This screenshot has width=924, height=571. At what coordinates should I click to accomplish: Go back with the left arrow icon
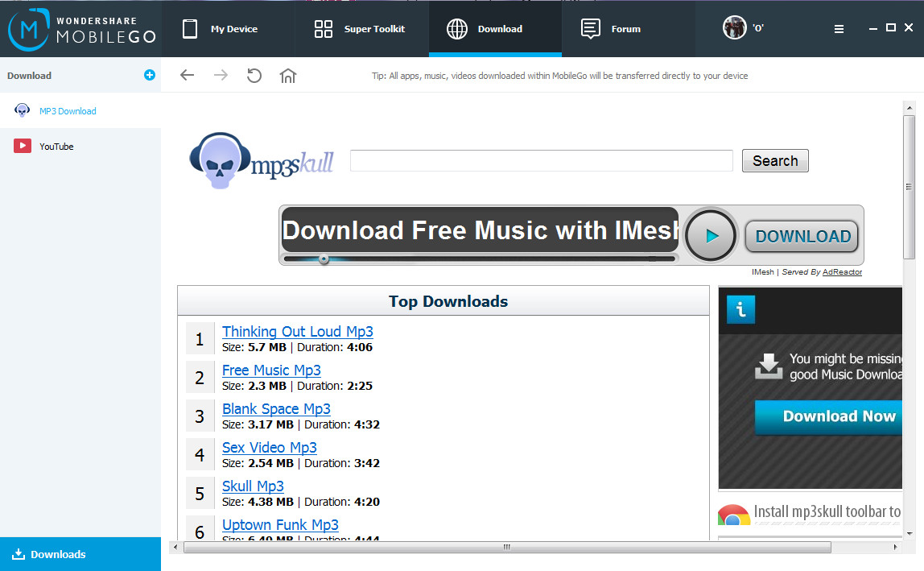point(187,76)
